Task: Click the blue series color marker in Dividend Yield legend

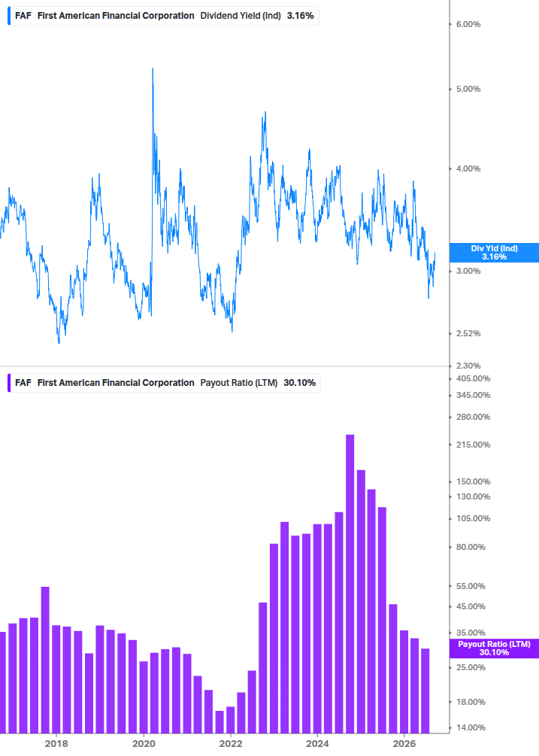Action: click(9, 16)
